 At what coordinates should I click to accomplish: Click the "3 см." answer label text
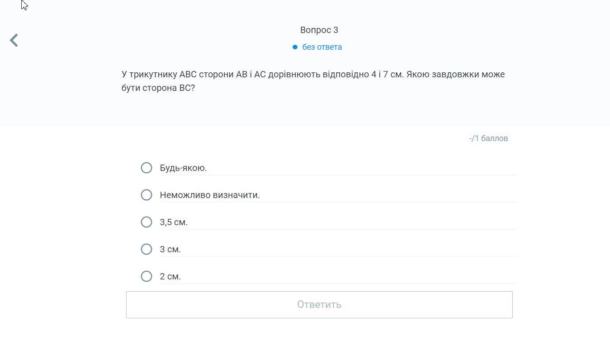[x=170, y=249]
